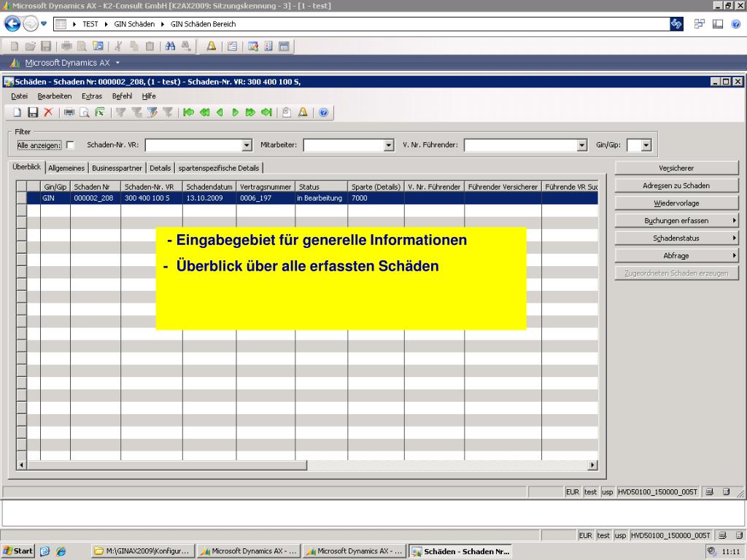Open the help icon at top-right corner
This screenshot has height=560, width=747.
pyautogui.click(x=736, y=24)
